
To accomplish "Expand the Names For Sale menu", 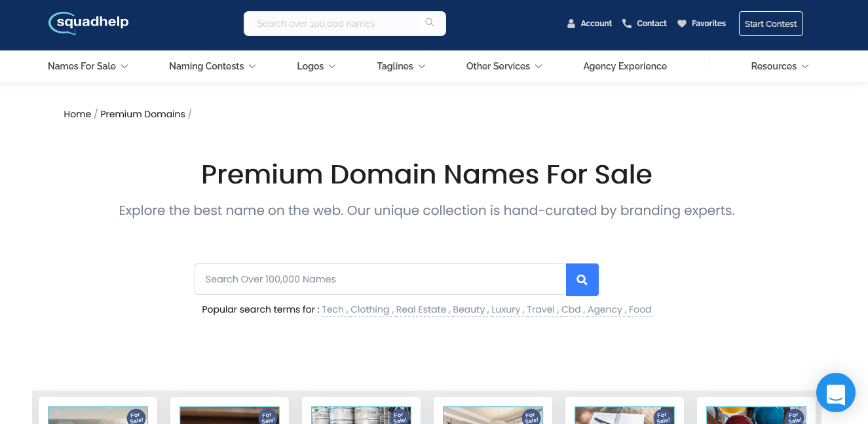I will point(88,66).
